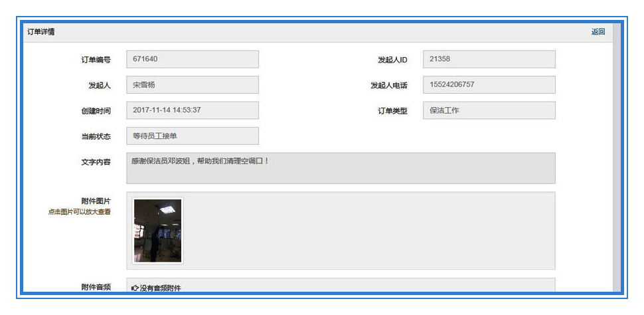Click the 发起人电话 label
This screenshot has height=315, width=644.
(x=388, y=86)
